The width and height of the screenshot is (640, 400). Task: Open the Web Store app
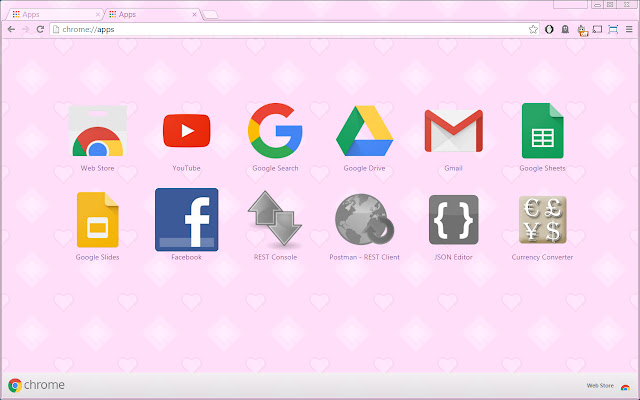(98, 131)
